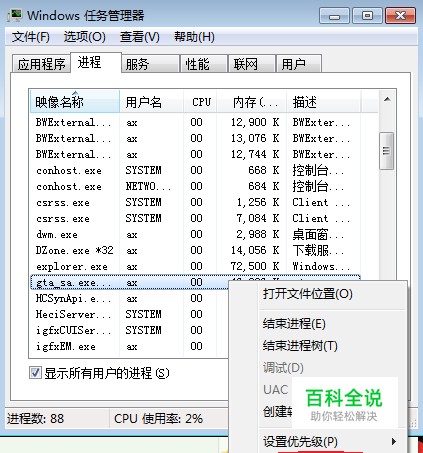
Task: Select BWExternal process with 12,744 K
Action: (x=195, y=154)
